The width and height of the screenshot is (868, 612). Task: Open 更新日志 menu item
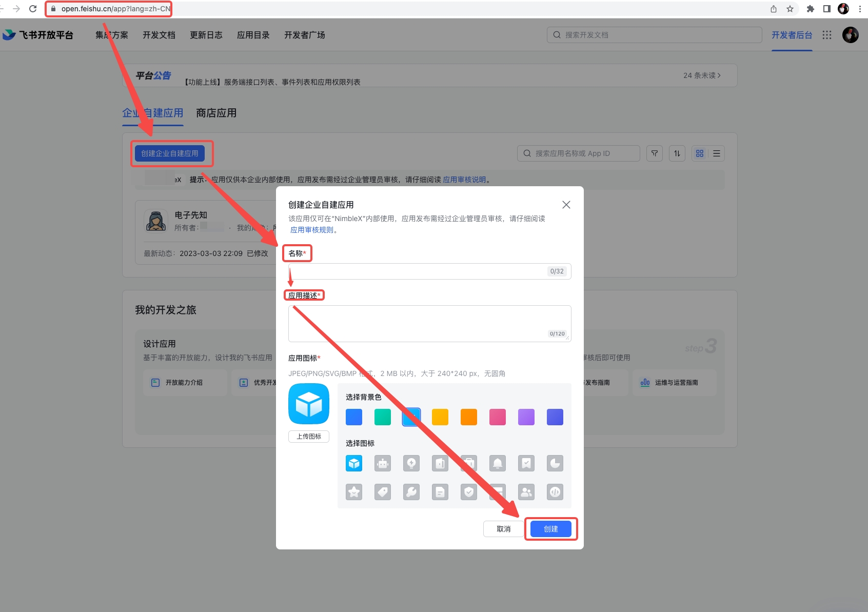point(206,35)
